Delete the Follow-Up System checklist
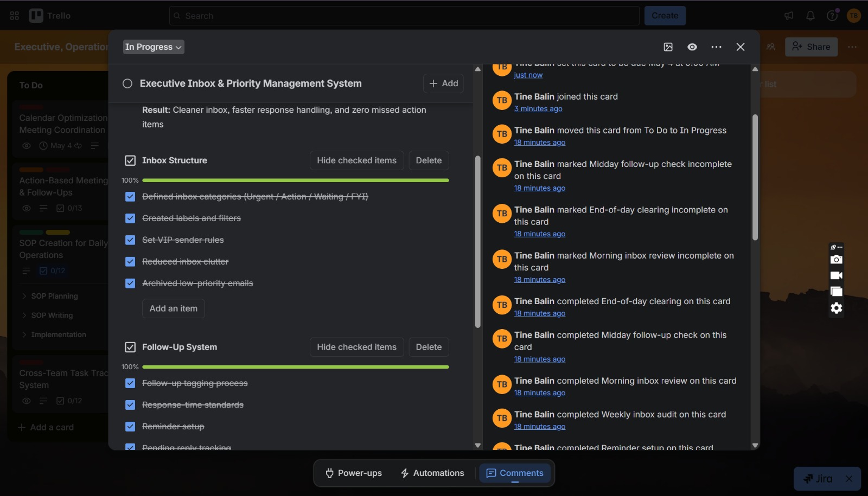Image resolution: width=868 pixels, height=496 pixels. pyautogui.click(x=429, y=347)
